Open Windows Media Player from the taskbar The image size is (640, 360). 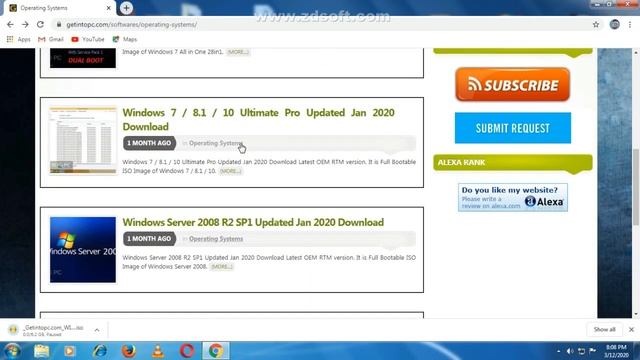click(69, 351)
